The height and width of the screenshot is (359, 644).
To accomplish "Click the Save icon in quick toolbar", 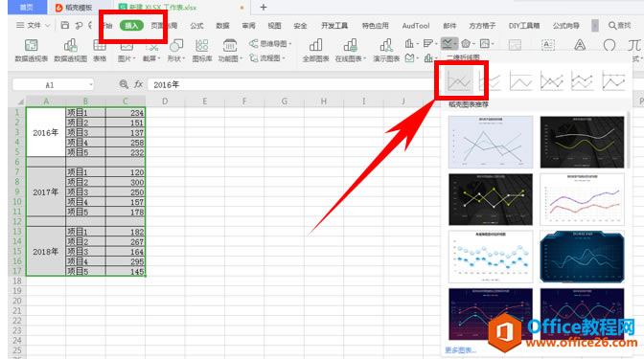I will tap(65, 26).
